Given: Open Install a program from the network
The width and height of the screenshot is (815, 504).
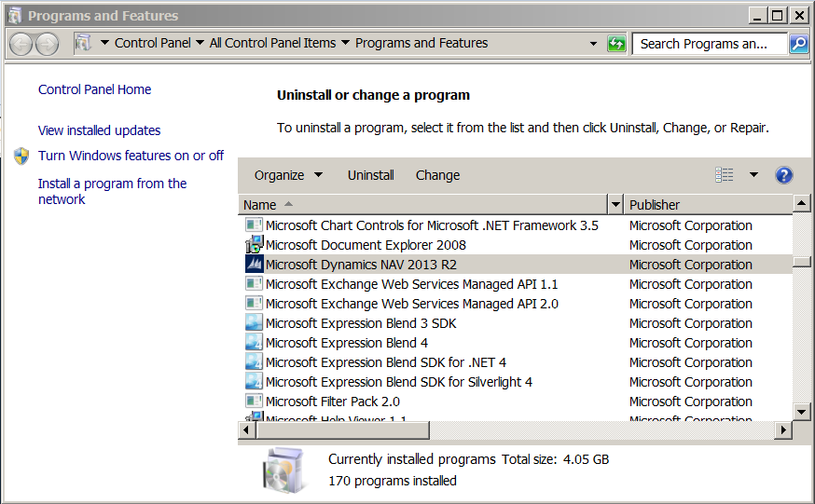Looking at the screenshot, I should 112,191.
